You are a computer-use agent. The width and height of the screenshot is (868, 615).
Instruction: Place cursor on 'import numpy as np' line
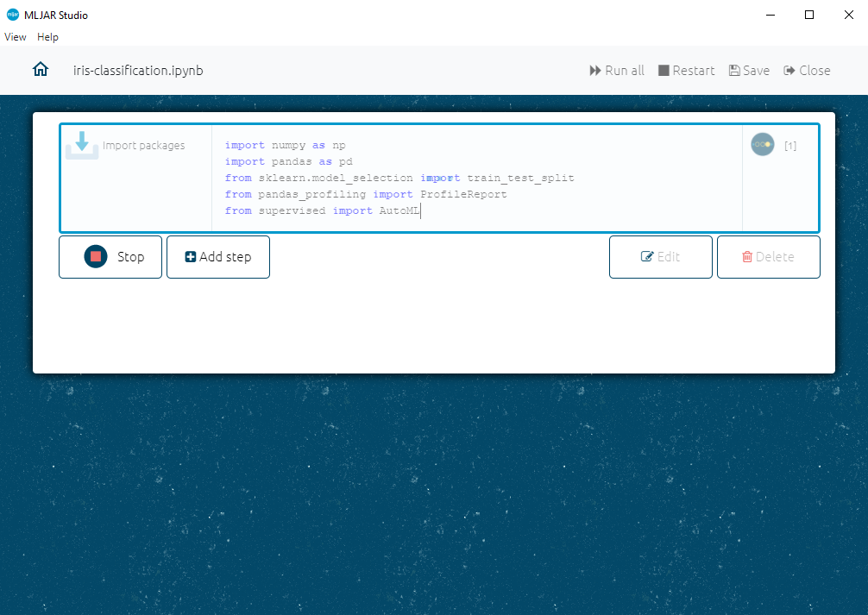pos(285,145)
